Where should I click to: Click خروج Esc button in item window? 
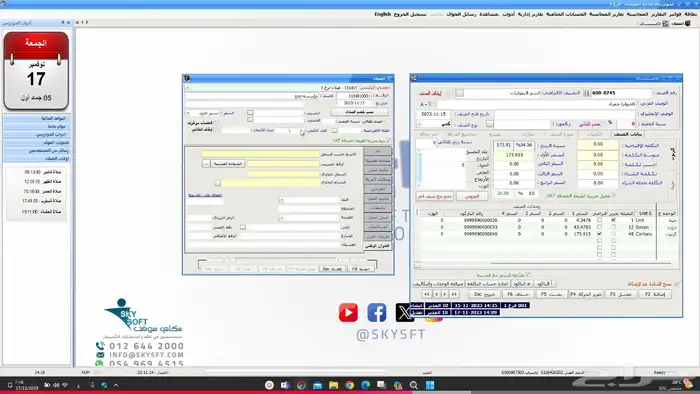(x=484, y=294)
